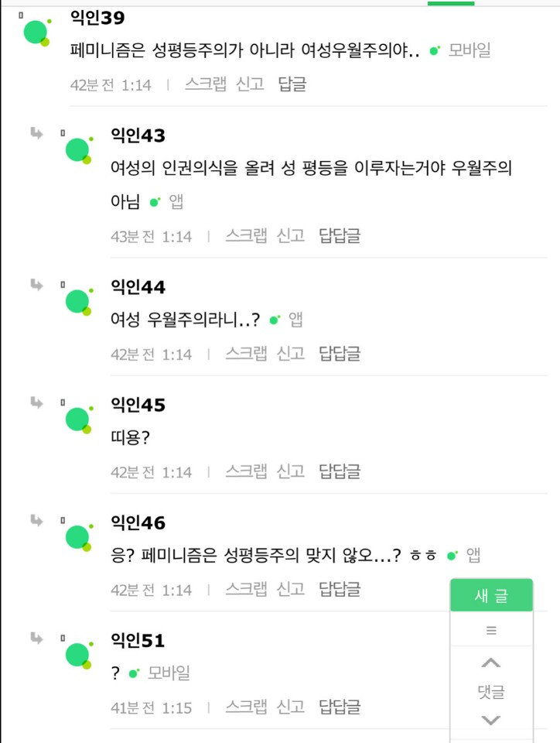Click 익인43's green profile avatar

77,149
